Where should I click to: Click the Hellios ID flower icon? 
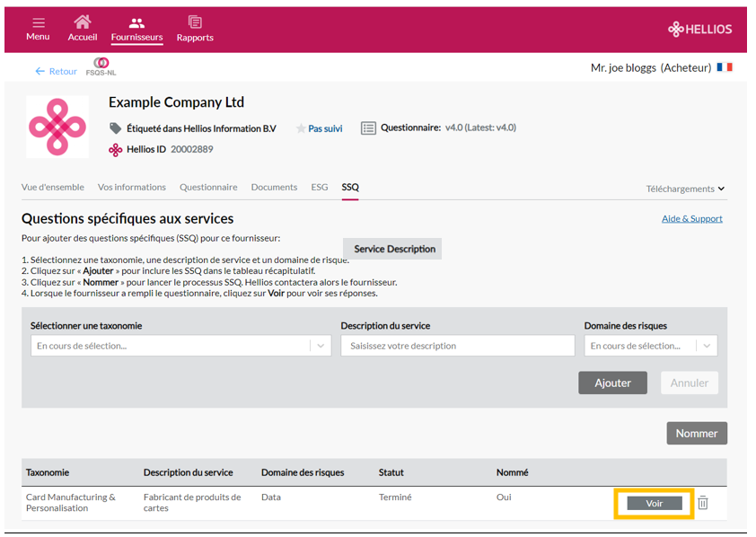115,150
